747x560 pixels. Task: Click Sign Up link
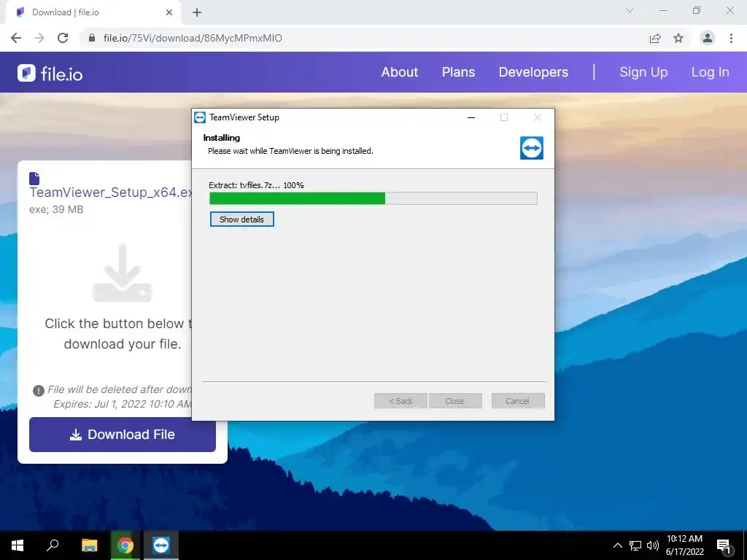(643, 72)
